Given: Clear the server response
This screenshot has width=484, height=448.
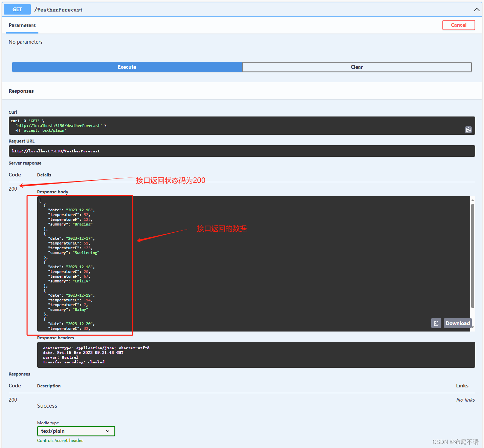Looking at the screenshot, I should click(x=356, y=67).
